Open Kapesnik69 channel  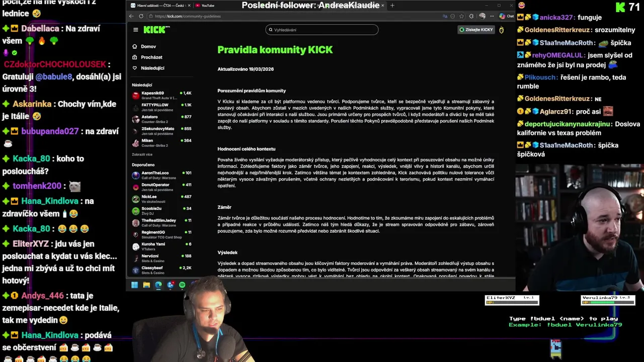(162, 95)
